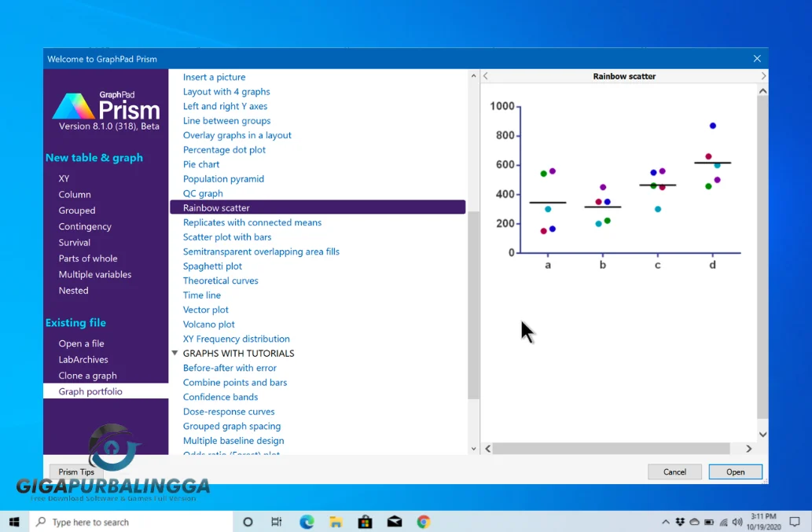Screen dimensions: 812x532
Task: Launch Google Chrome from taskbar
Action: (x=424, y=522)
